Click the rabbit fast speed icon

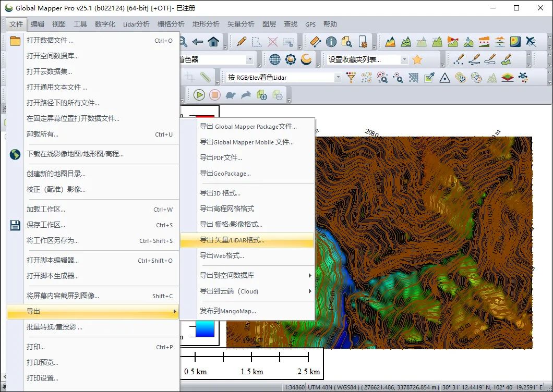pos(246,95)
